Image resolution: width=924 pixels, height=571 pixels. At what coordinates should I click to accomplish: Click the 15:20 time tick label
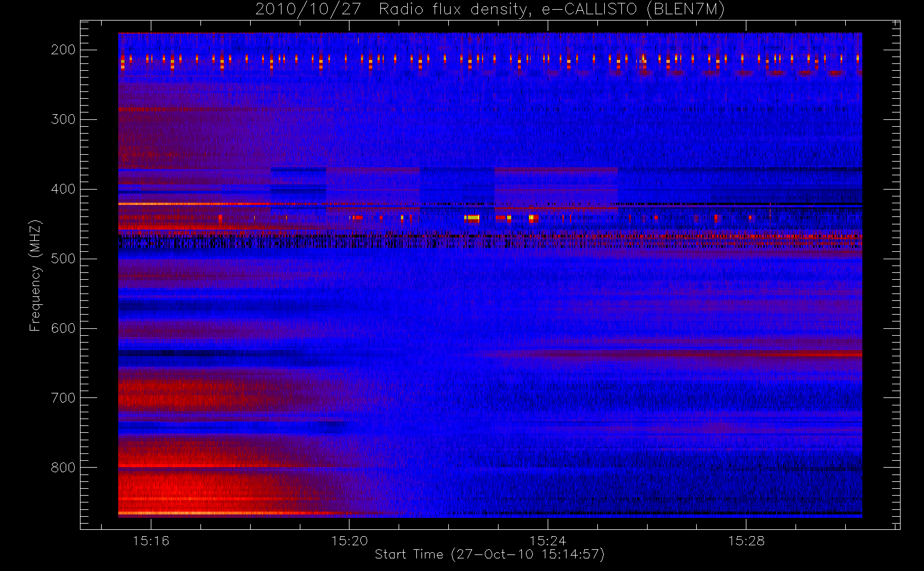click(349, 541)
